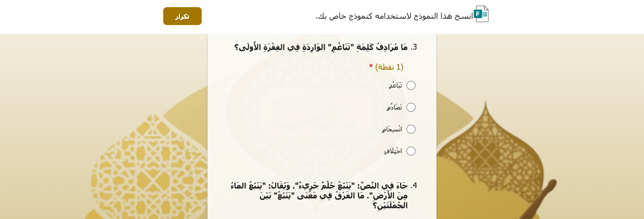Click the banner text "انسخ هذا النموذج"
Screen dimensions: 644x219
(394, 16)
